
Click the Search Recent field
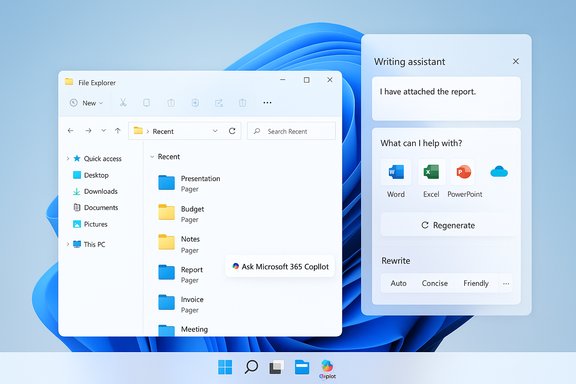[291, 131]
